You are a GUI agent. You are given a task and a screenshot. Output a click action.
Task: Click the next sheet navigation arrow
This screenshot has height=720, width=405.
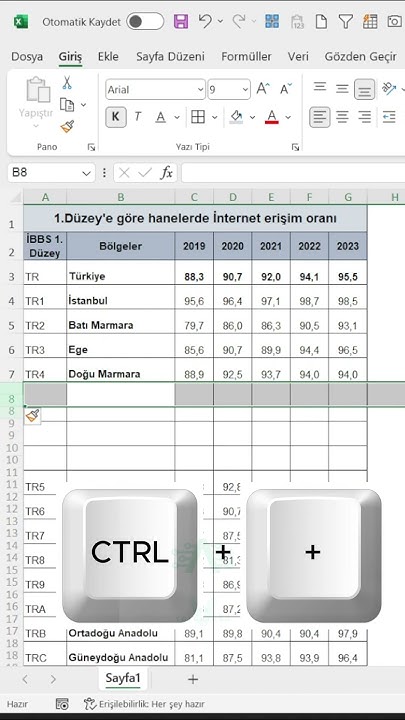click(x=53, y=679)
